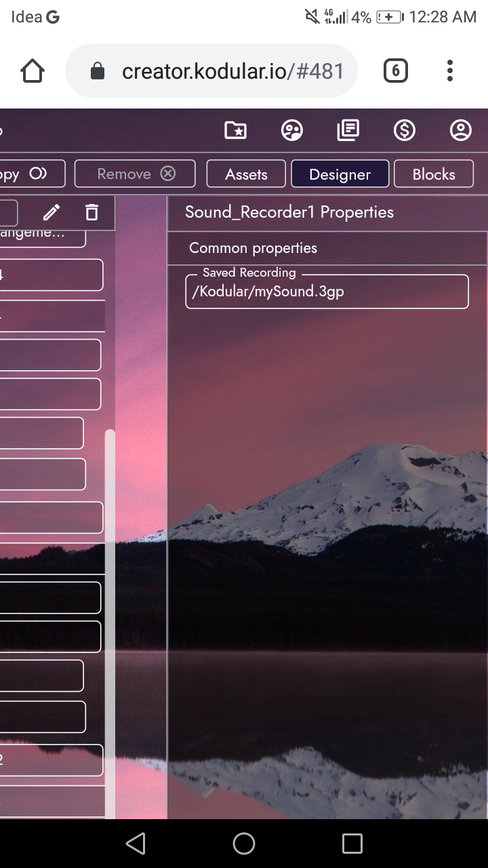Open starred projects folder icon

235,130
